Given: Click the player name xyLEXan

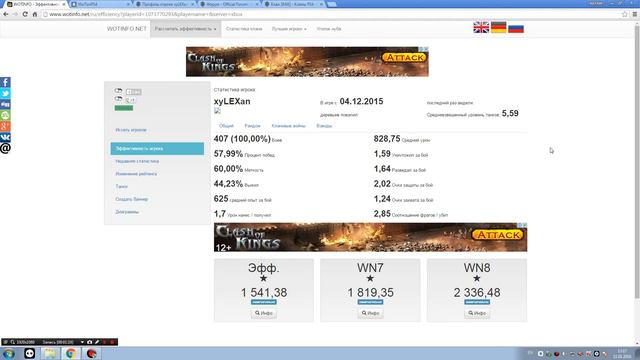Looking at the screenshot, I should 232,101.
